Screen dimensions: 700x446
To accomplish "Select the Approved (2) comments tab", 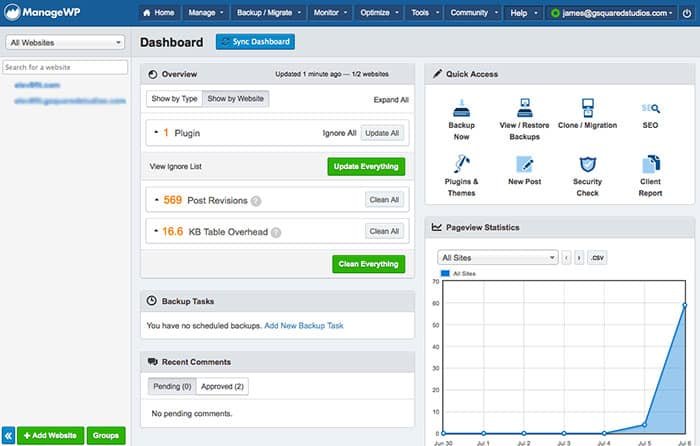I will click(222, 386).
